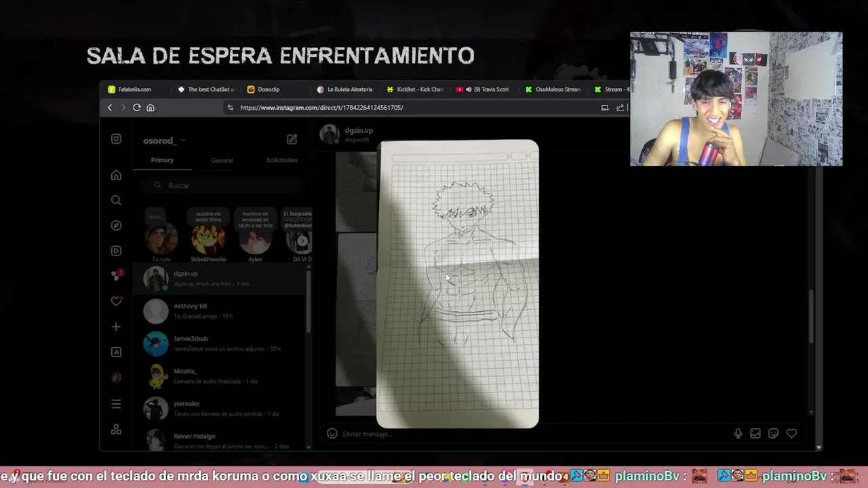
Task: Open the sticker icon in the composer
Action: click(x=773, y=434)
